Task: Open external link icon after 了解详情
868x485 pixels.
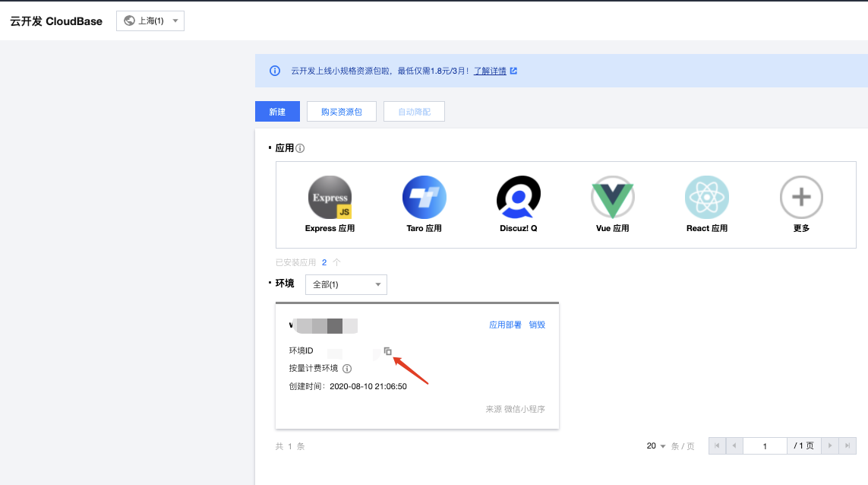Action: (x=513, y=71)
